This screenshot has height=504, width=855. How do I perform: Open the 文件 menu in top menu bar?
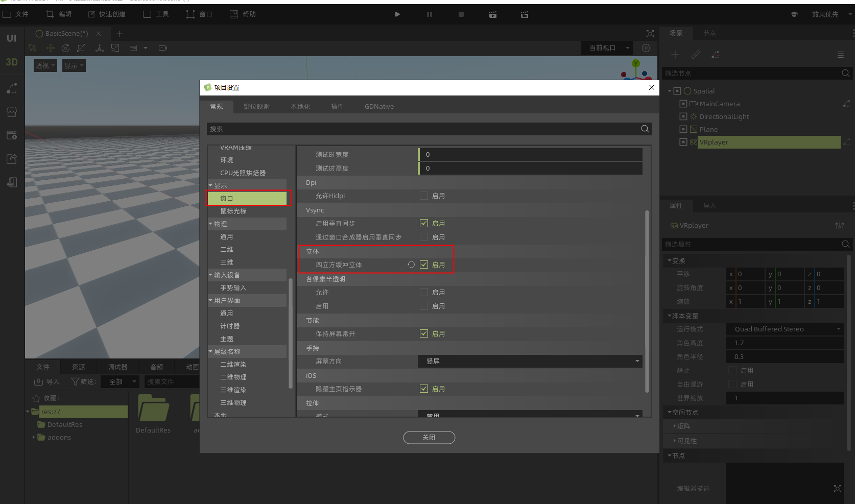pyautogui.click(x=15, y=14)
